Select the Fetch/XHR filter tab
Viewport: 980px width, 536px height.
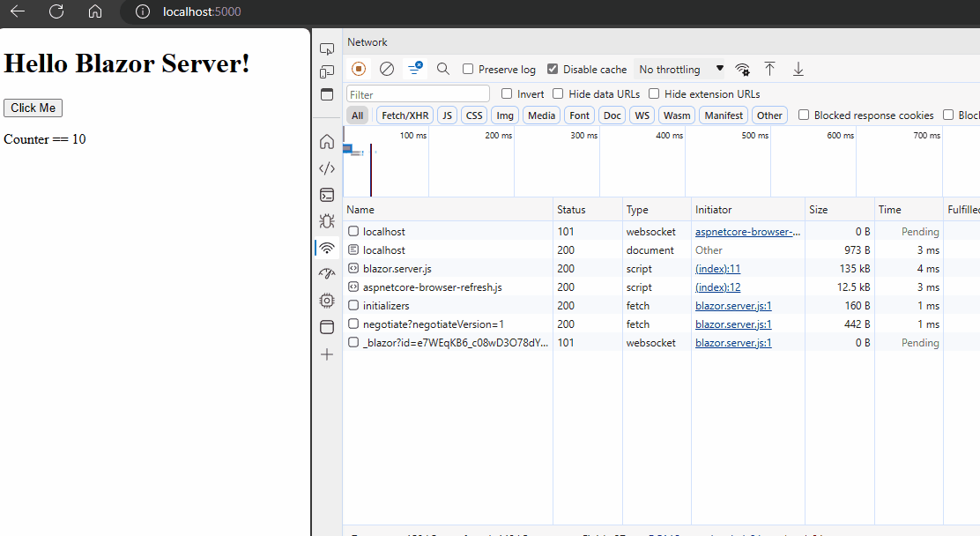click(404, 115)
